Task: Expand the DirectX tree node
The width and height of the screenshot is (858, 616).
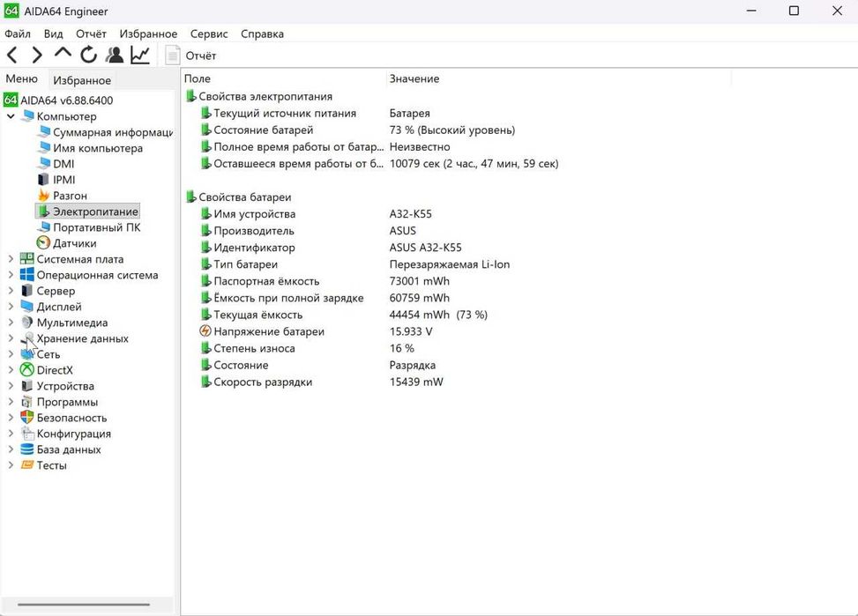Action: click(x=11, y=370)
